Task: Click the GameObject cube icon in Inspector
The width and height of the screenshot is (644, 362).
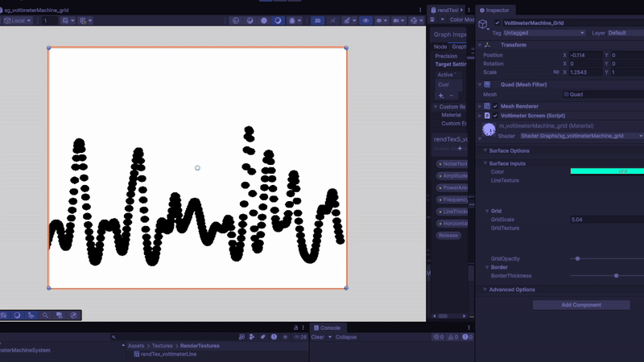Action: [483, 26]
